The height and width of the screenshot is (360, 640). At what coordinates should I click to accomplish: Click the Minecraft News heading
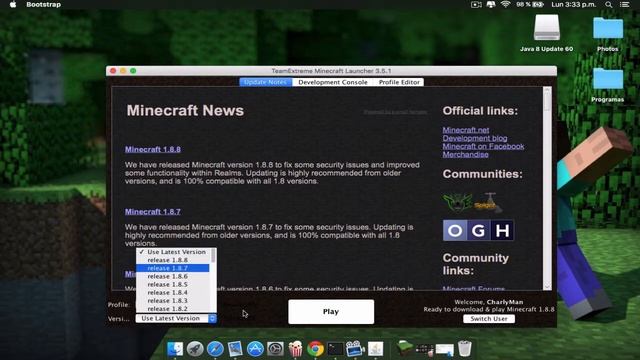[185, 111]
